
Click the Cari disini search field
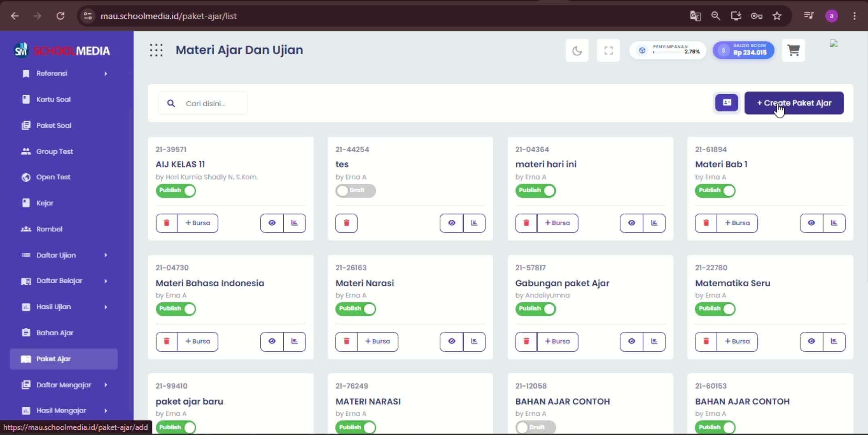tap(203, 104)
